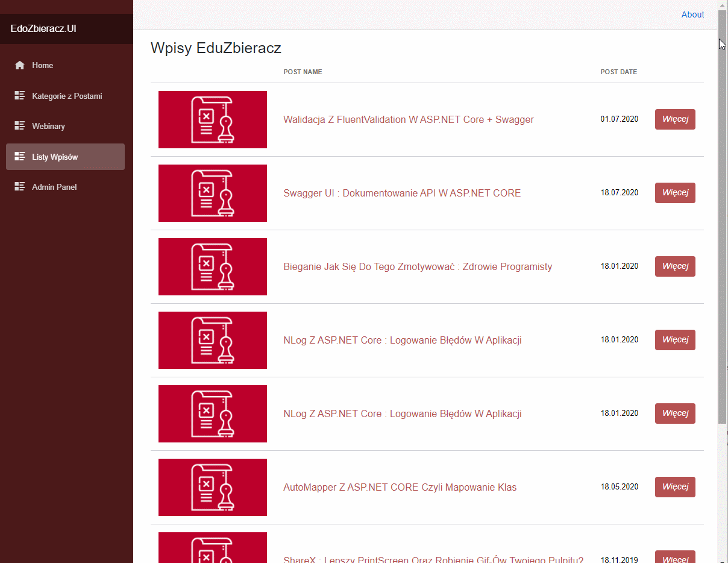Viewport: 728px width, 563px height.
Task: Select Listy Wpisów in the sidebar
Action: click(x=65, y=157)
